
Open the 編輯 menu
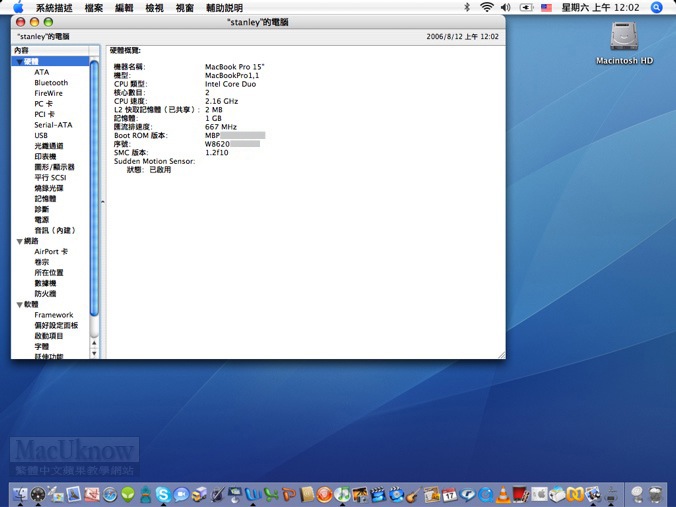click(124, 8)
